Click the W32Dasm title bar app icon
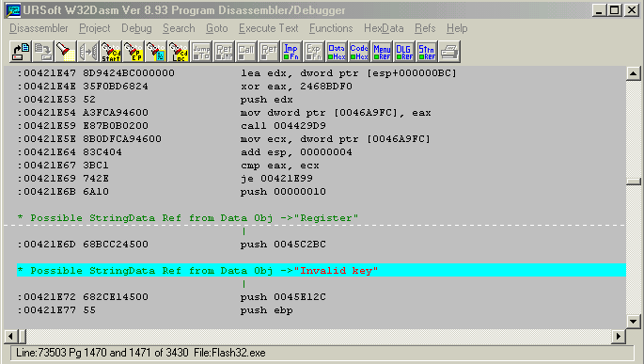 pos(12,10)
